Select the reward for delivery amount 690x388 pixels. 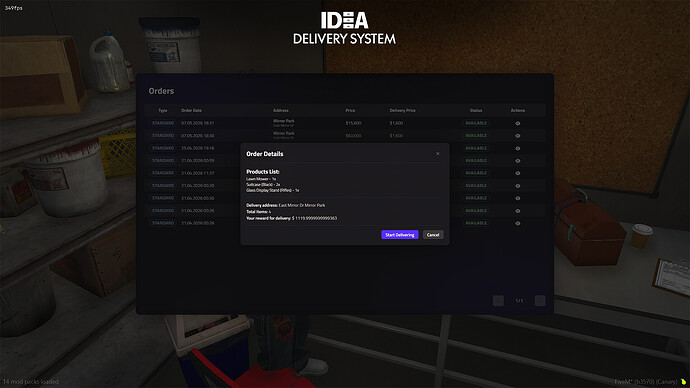314,218
